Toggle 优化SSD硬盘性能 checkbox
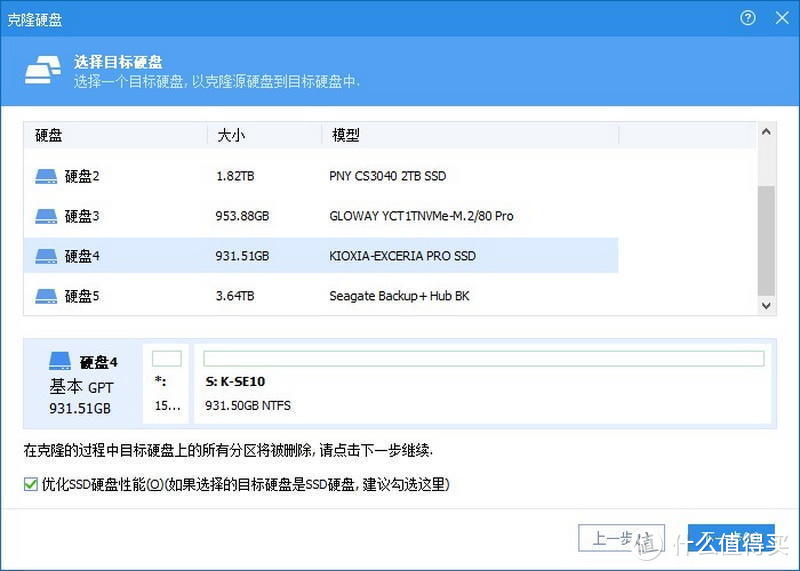The width and height of the screenshot is (800, 571). 31,484
